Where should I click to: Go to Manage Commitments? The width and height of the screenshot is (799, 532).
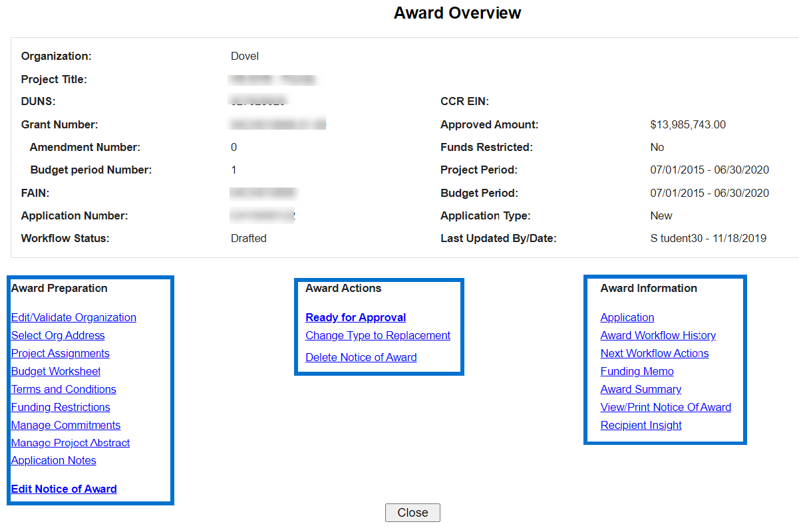(x=66, y=426)
